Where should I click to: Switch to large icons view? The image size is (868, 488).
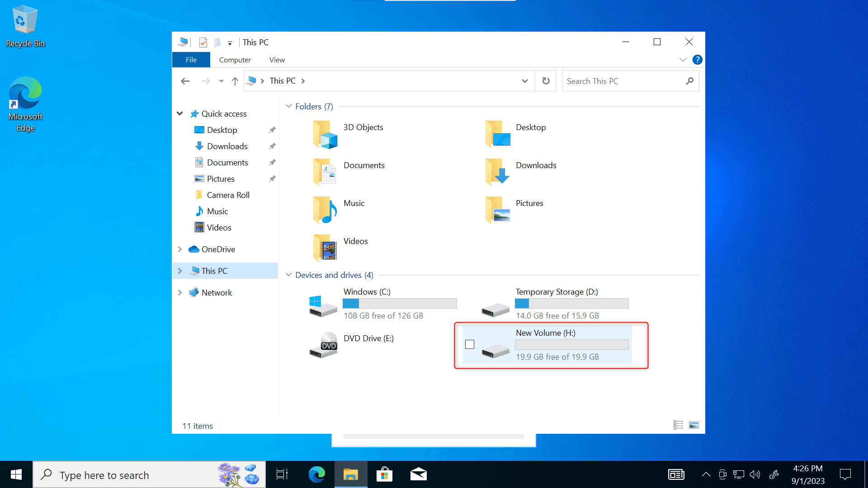click(x=694, y=425)
